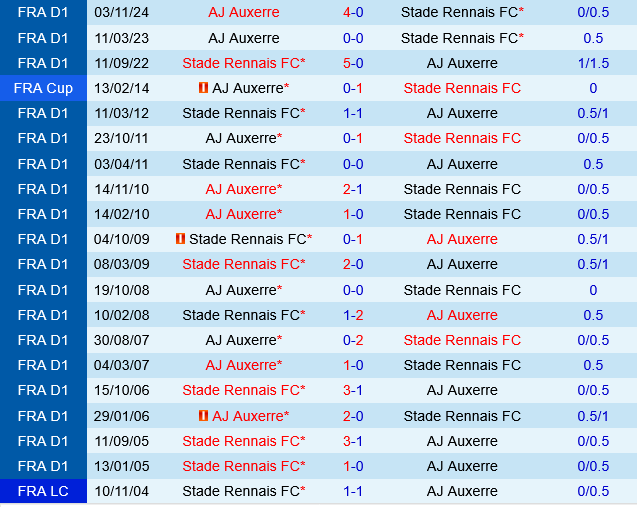Open the 4-0 score from 03/11/24

coord(353,12)
